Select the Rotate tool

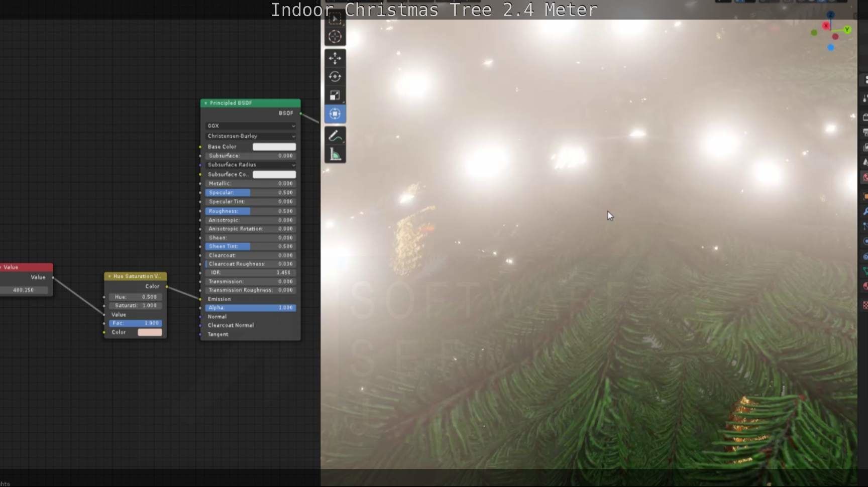point(335,77)
